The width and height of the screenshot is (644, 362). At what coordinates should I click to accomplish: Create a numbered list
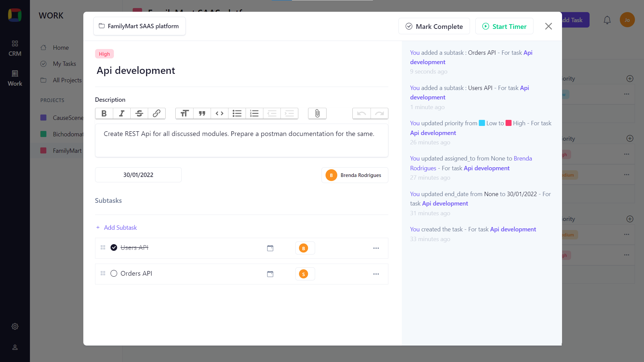pos(254,114)
